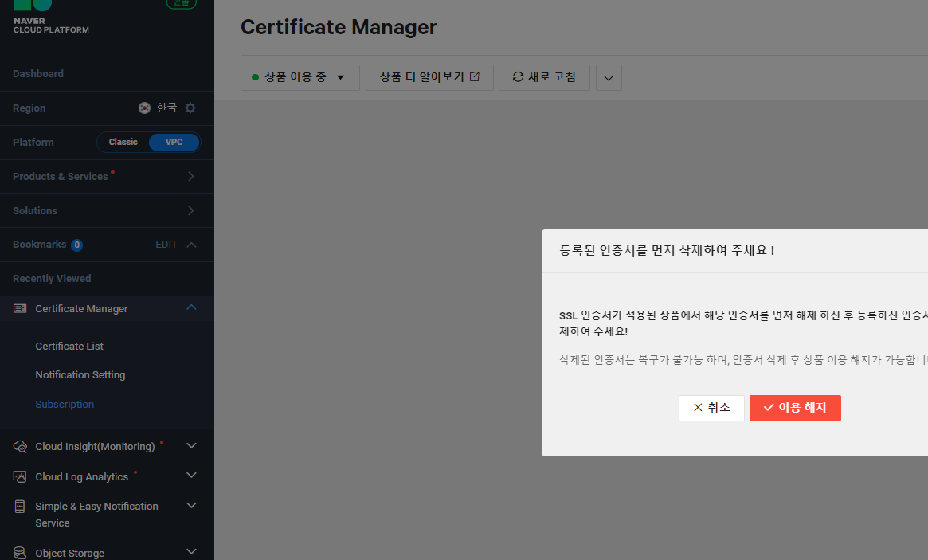928x560 pixels.
Task: Click the Cloud Insight monitoring icon
Action: click(x=20, y=446)
